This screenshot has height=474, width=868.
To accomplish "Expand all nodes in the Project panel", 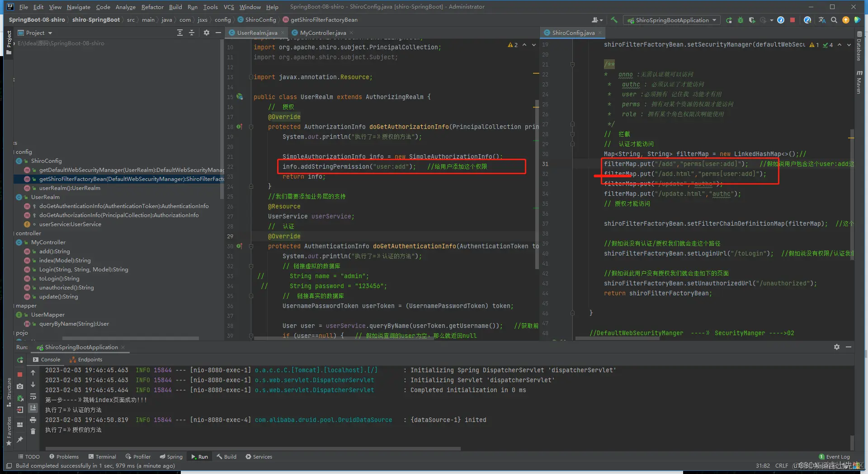I will tap(180, 33).
